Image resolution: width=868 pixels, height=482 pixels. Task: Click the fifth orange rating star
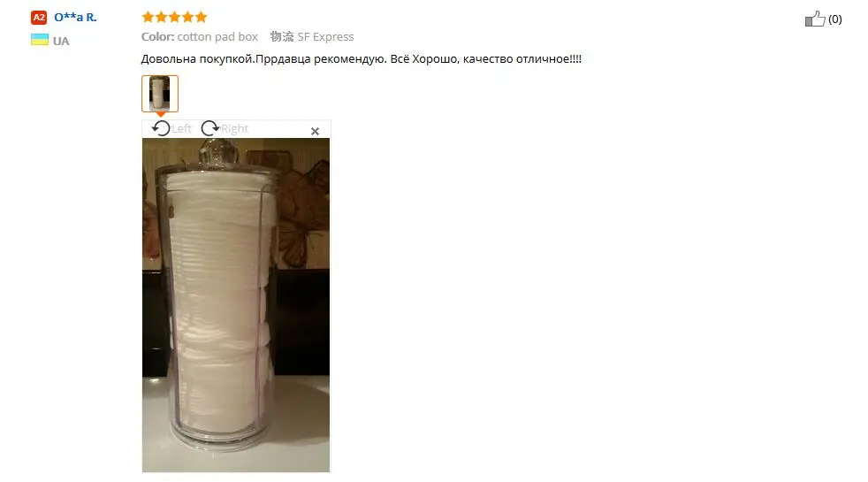click(x=201, y=17)
